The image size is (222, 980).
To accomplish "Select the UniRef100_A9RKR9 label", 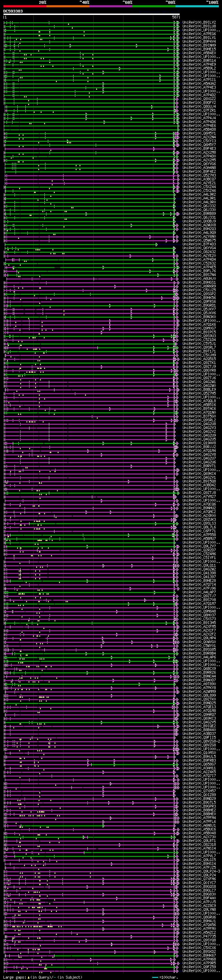I will 199,286.
